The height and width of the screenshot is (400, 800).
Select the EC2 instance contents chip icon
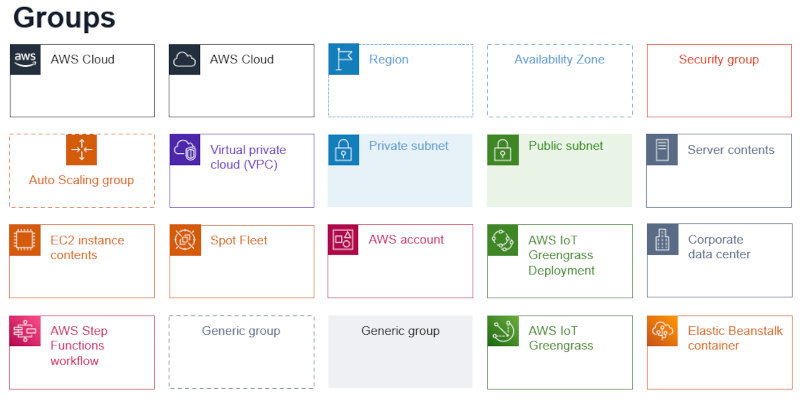coord(25,240)
